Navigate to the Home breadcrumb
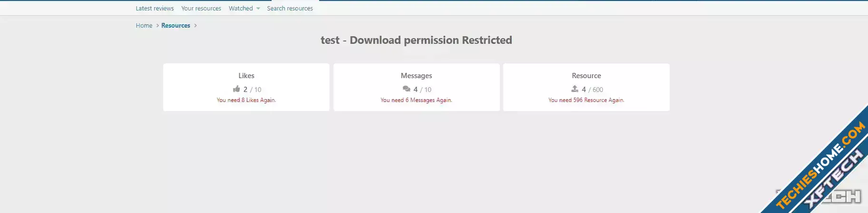 tap(144, 26)
